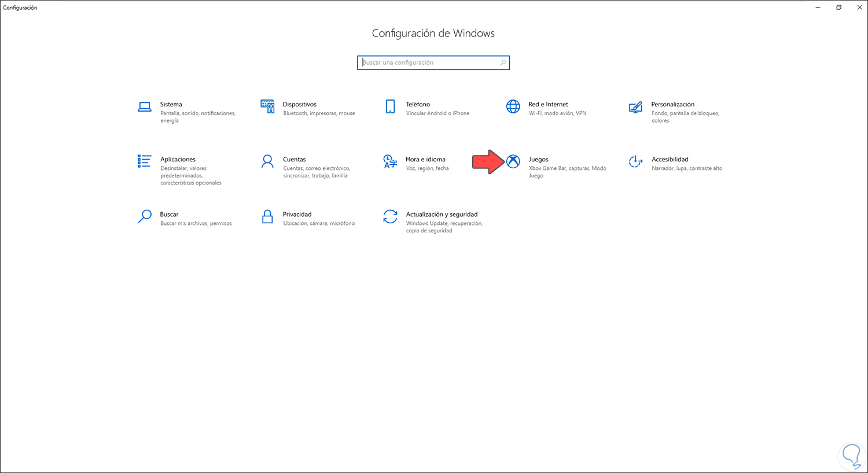The width and height of the screenshot is (868, 473).
Task: Focus the 'Buscar una configuración' search box
Action: tap(428, 62)
